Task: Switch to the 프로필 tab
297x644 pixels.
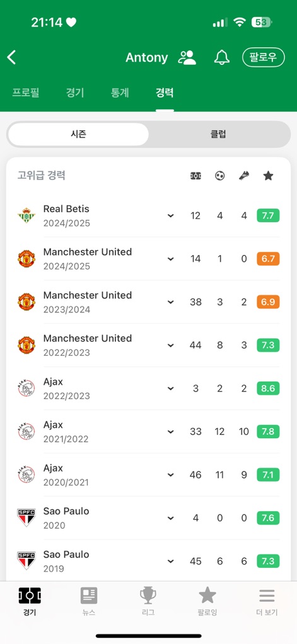Action: tap(25, 93)
